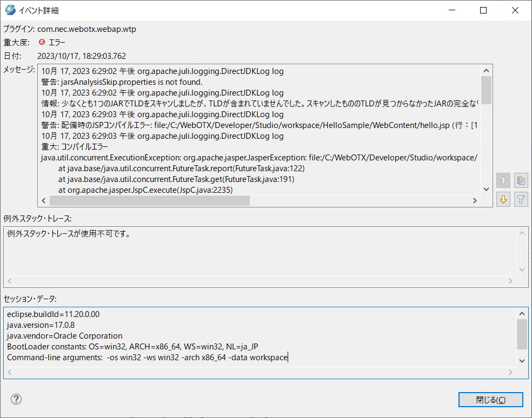
Task: Open the event filter funnel icon
Action: [x=521, y=199]
